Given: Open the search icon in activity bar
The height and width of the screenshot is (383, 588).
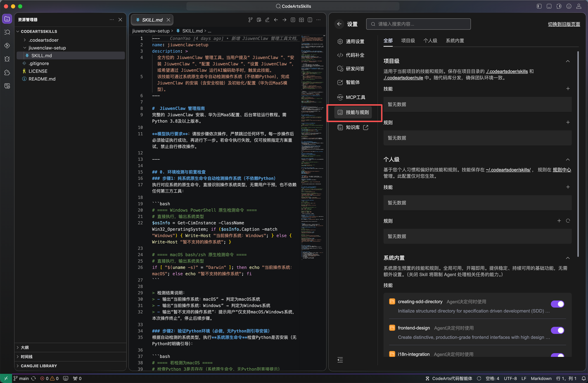Looking at the screenshot, I should [7, 32].
